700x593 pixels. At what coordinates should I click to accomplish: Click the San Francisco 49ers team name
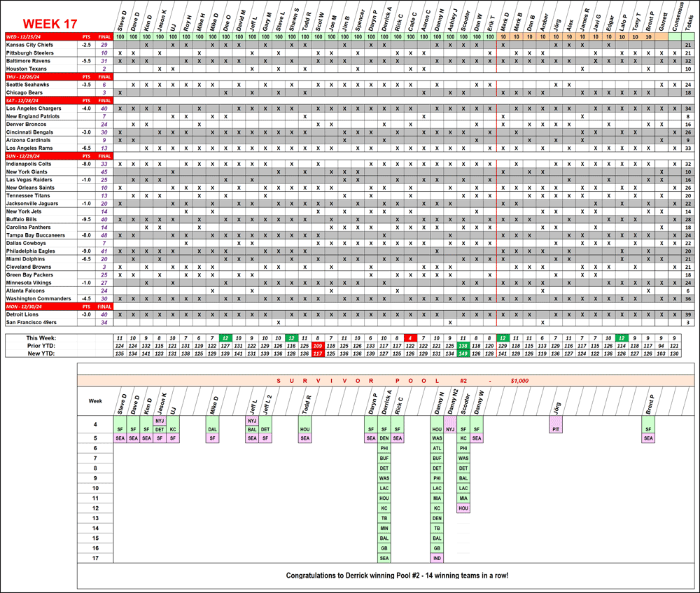(x=31, y=322)
